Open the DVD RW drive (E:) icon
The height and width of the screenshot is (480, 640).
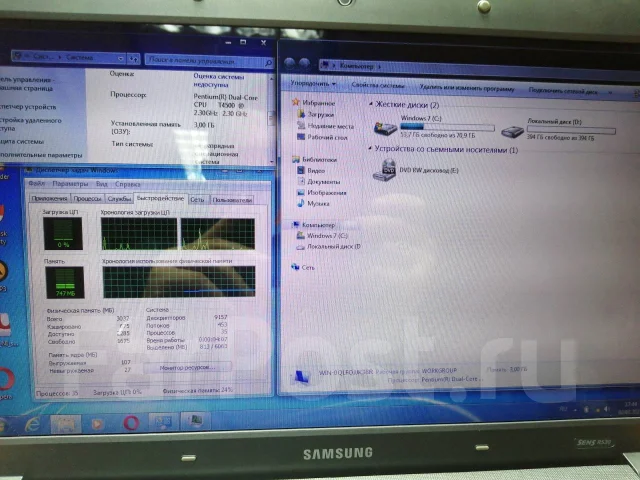tap(384, 170)
